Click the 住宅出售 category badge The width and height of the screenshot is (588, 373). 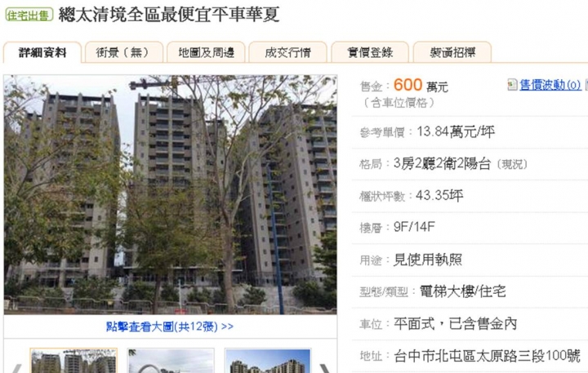tap(29, 15)
